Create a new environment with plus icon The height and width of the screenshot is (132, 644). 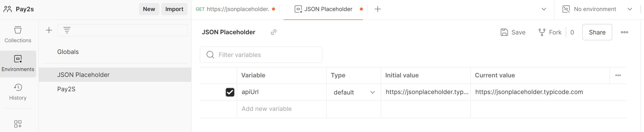point(49,30)
